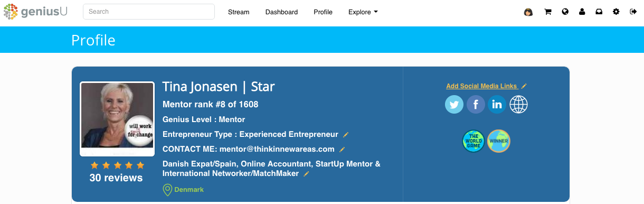
Task: Open the Twitter social link icon
Action: coord(454,105)
